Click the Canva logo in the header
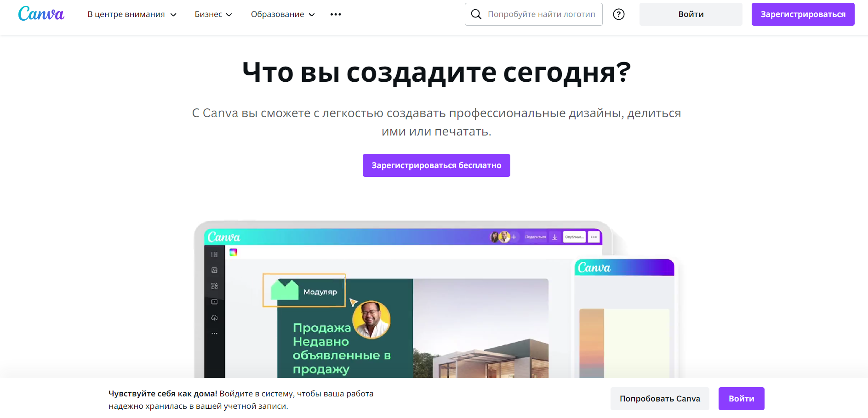The image size is (868, 418). [x=41, y=14]
